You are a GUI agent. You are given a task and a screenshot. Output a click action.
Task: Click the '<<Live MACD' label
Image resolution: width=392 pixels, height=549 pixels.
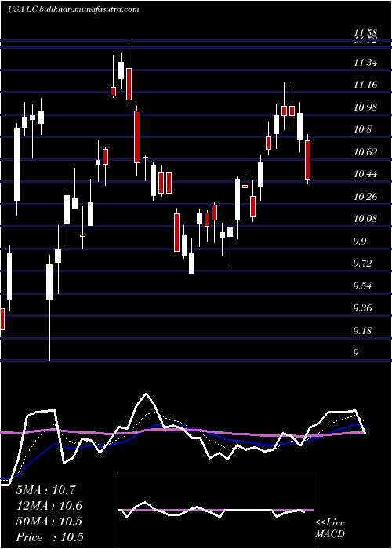[x=330, y=528]
